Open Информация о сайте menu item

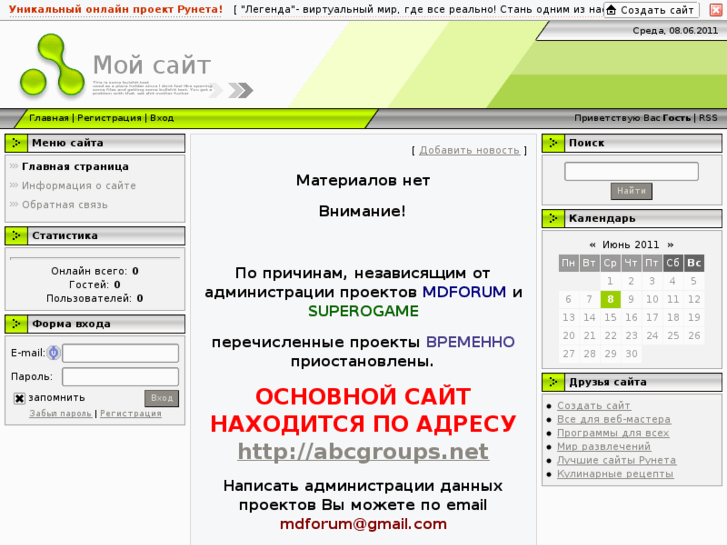(79, 186)
